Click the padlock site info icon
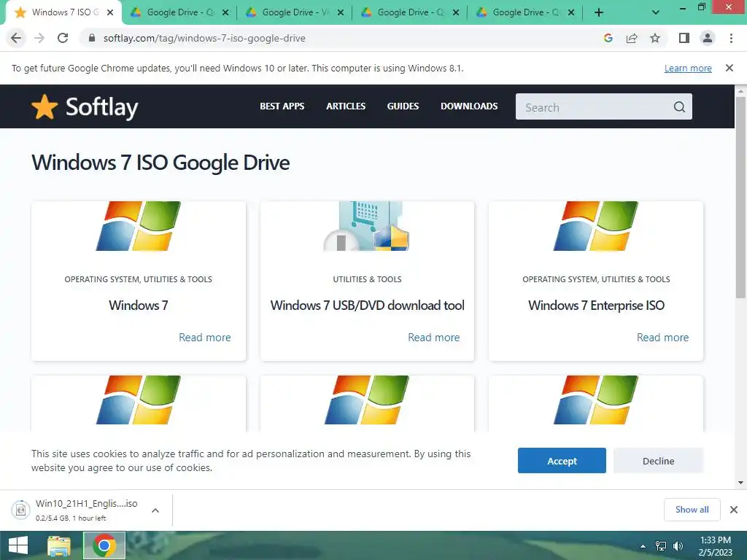 92,38
